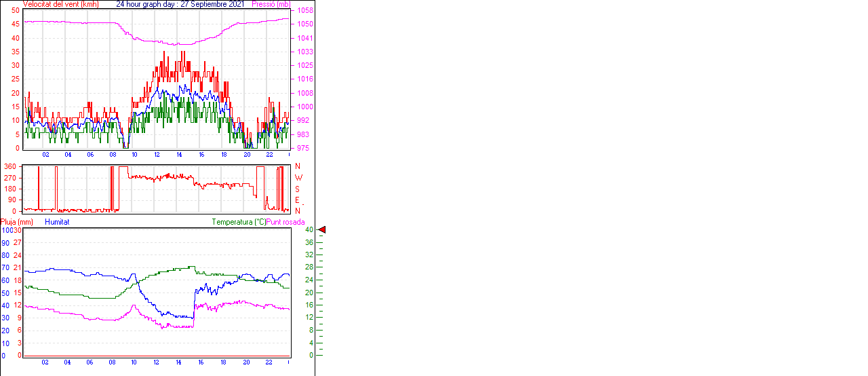Image resolution: width=868 pixels, height=376 pixels.
Task: Select the '24 hour graph day' title
Action: coord(147,4)
